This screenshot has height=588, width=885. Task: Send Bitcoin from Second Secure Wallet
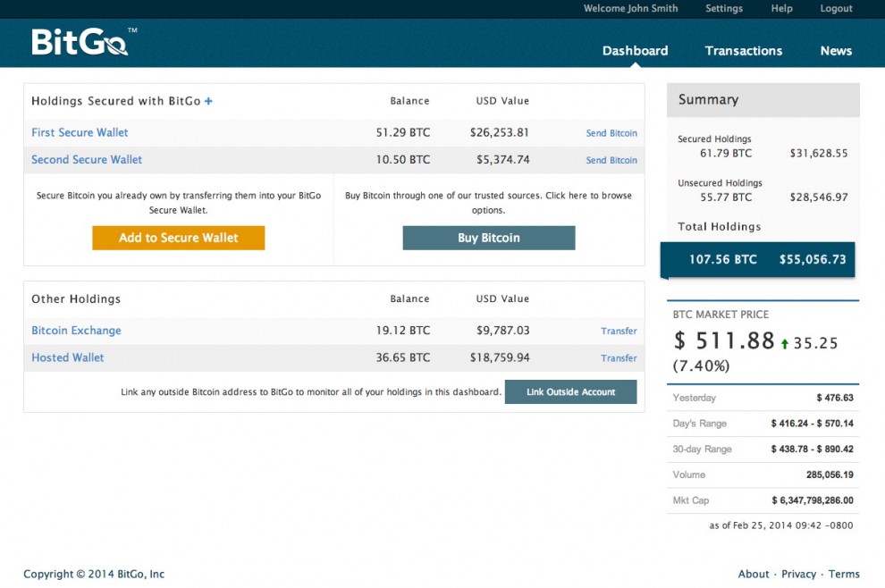pyautogui.click(x=611, y=160)
